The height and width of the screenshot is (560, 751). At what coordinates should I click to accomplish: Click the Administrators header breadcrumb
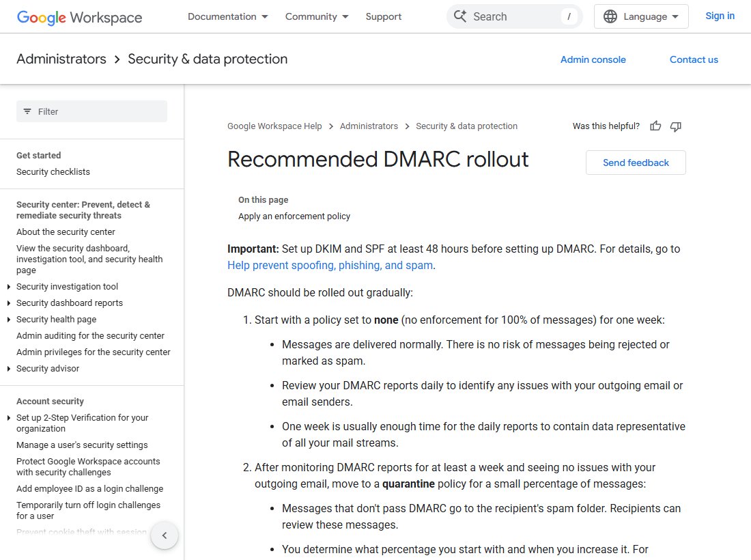[61, 59]
